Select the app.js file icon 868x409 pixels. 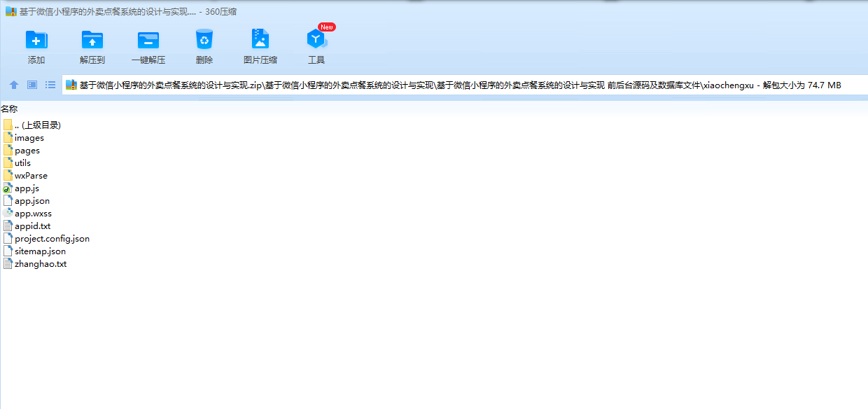click(8, 188)
